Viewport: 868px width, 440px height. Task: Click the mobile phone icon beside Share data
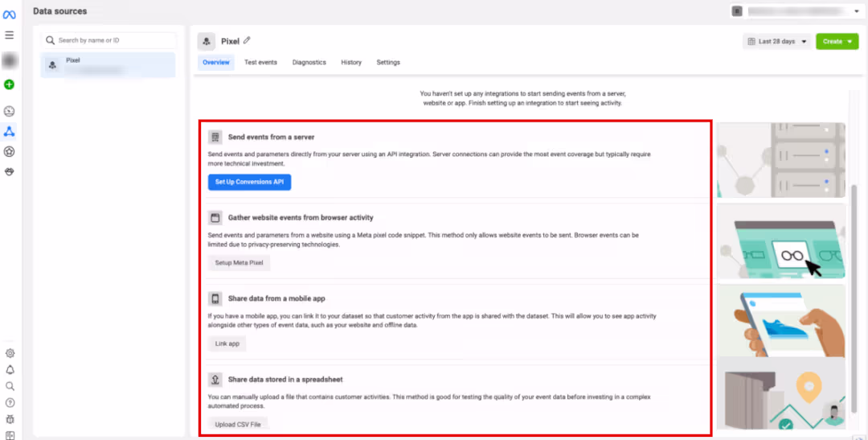tap(215, 298)
